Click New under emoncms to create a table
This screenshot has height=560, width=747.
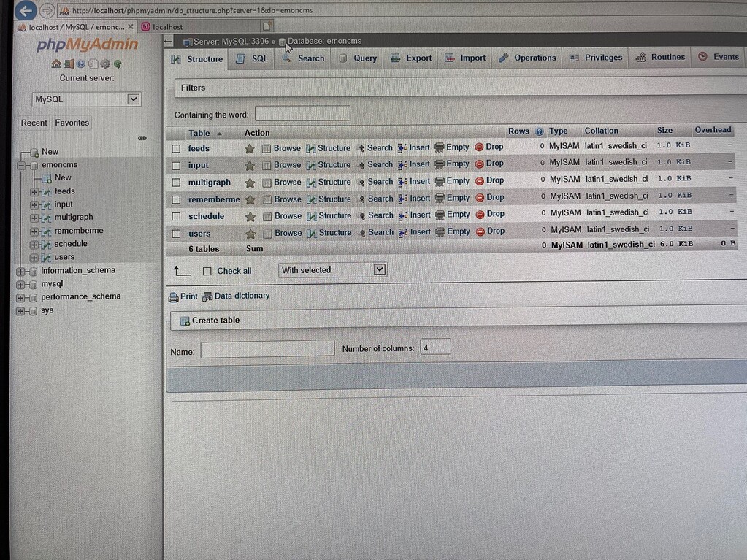(x=64, y=177)
